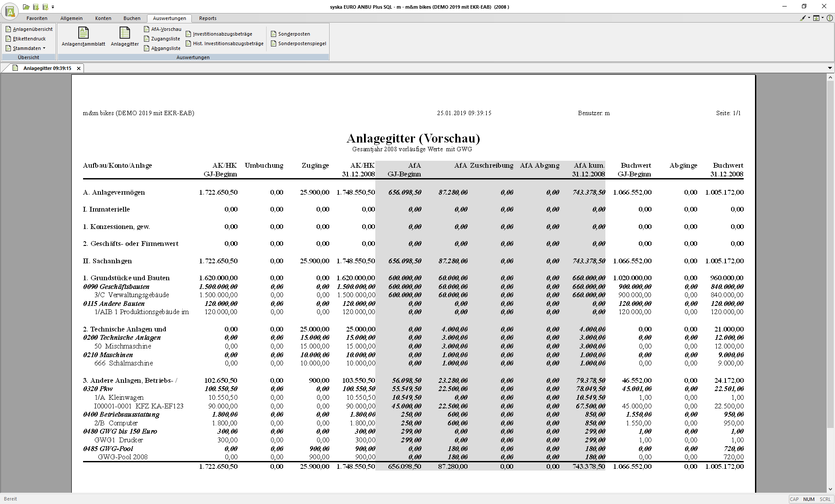This screenshot has width=835, height=504.
Task: Click the '1. Grundstücke und Bauten' row label
Action: coord(127,278)
